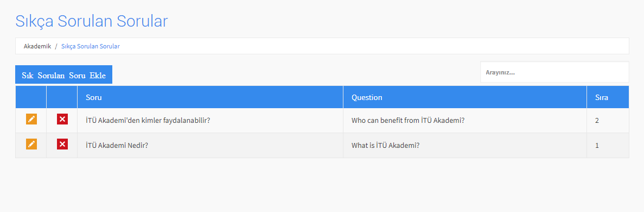This screenshot has width=644, height=212.
Task: Click the blank header above the edit icons
Action: click(31, 97)
